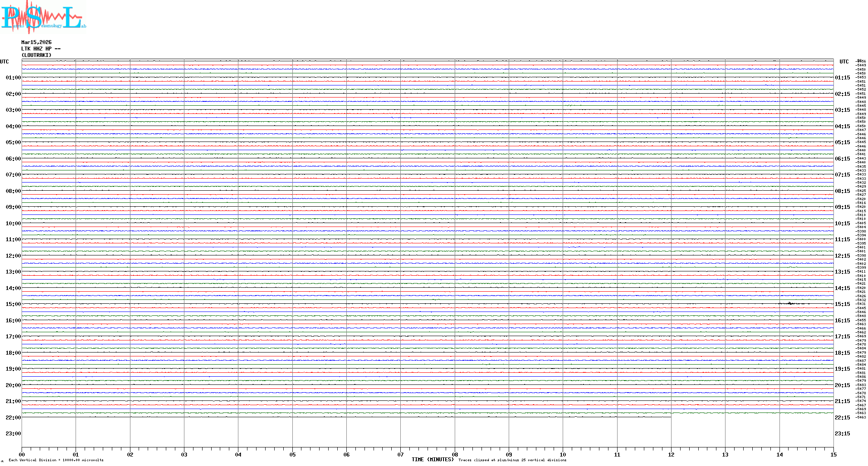Click the seismic event burst on 15:00 trace
This screenshot has width=868, height=466.
coord(790,303)
